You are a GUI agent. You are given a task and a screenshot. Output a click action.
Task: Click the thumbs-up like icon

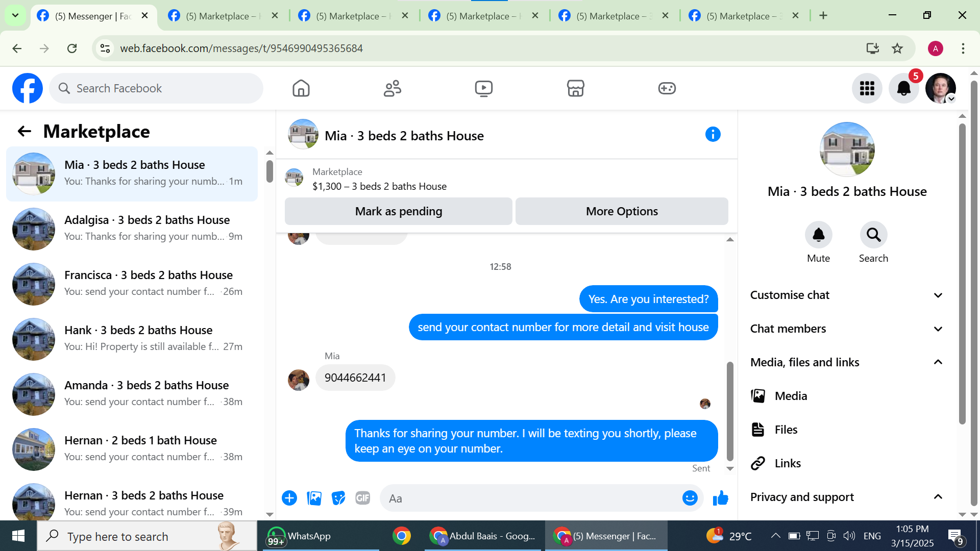click(x=720, y=498)
